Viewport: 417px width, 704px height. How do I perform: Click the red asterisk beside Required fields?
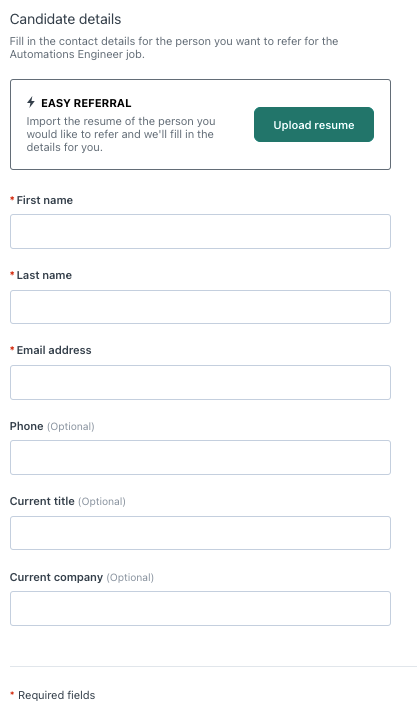[12, 694]
